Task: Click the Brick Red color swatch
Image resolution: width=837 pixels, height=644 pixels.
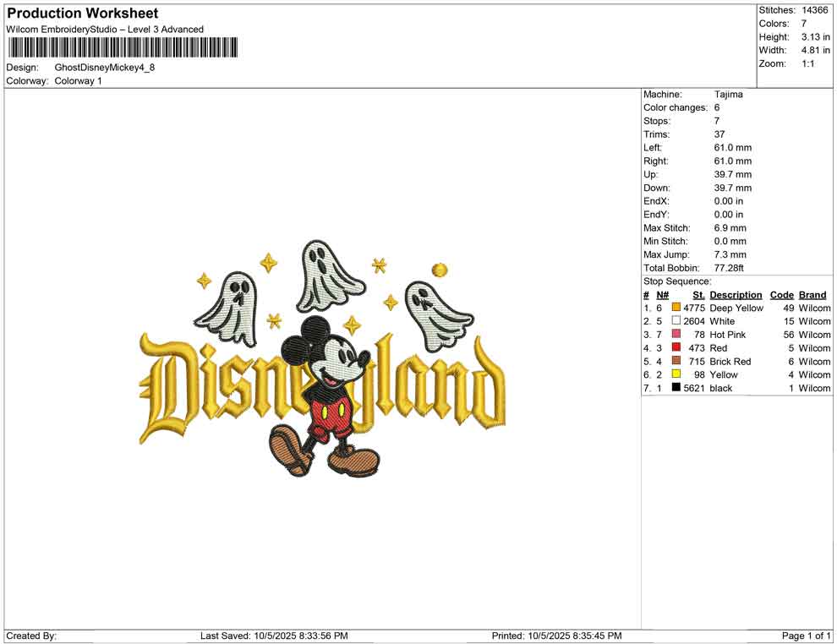Action: point(676,361)
